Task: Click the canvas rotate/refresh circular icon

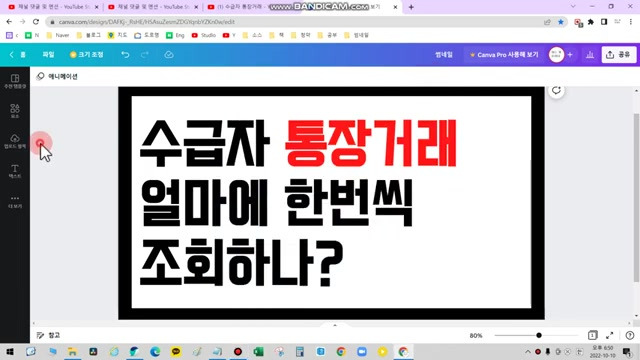Action: click(x=556, y=90)
